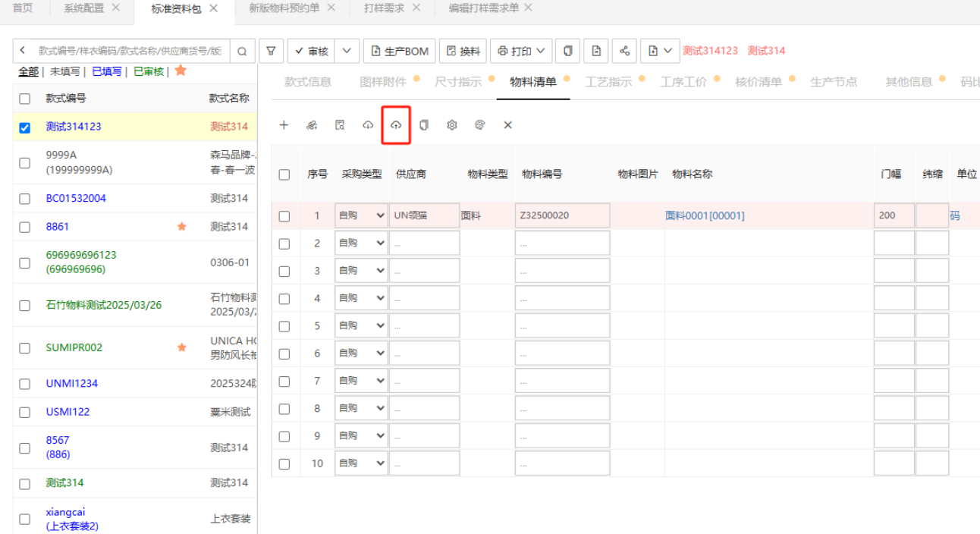Image resolution: width=980 pixels, height=534 pixels.
Task: Tick the checkbox for style SUMIPR002
Action: click(25, 348)
